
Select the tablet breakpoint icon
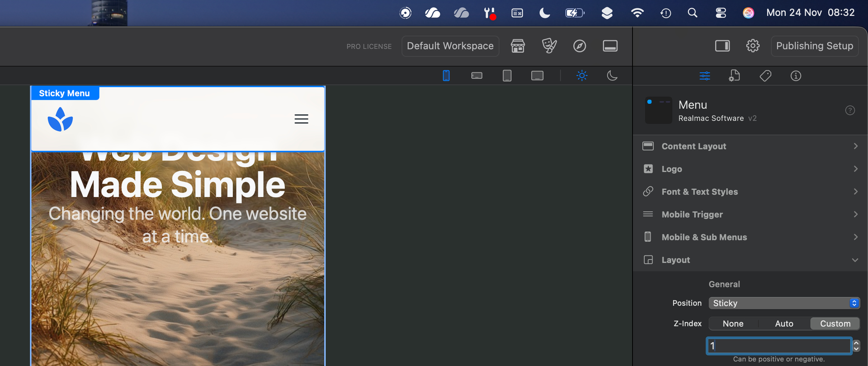[x=507, y=75]
